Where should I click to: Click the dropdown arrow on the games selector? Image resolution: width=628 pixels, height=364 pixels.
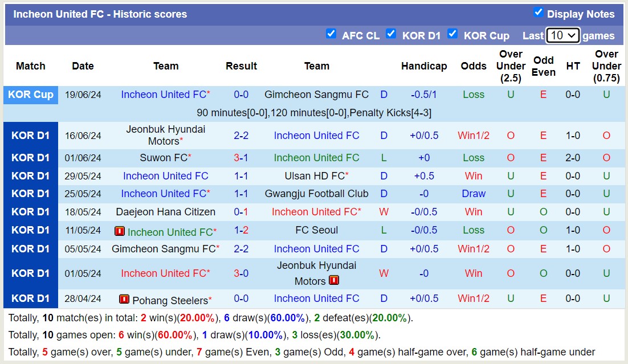pos(572,35)
